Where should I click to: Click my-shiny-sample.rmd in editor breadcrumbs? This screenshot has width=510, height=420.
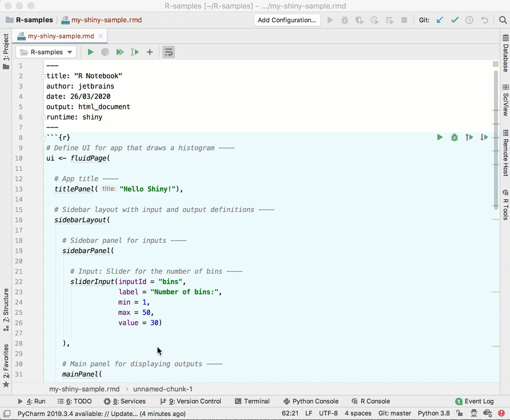[84, 389]
